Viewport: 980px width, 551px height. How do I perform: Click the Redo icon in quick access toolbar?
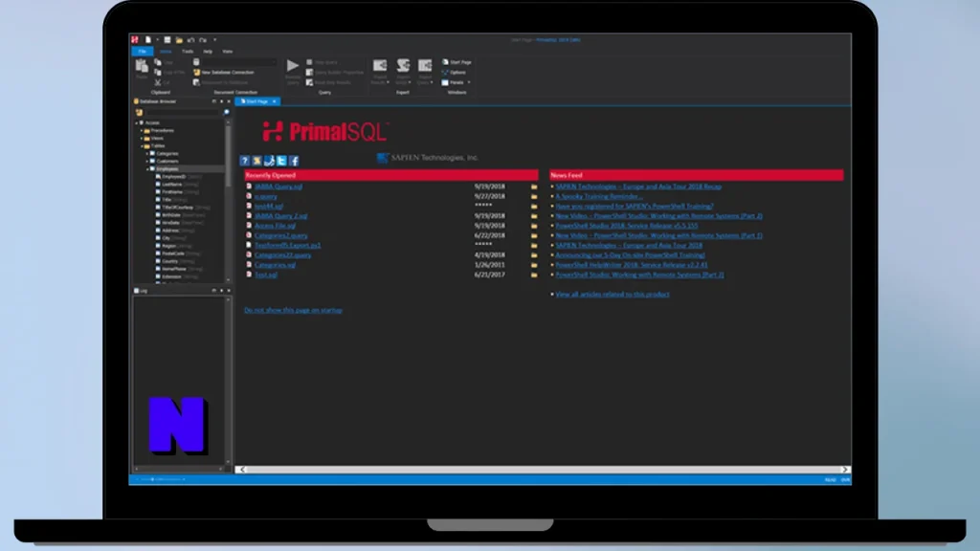click(x=203, y=39)
